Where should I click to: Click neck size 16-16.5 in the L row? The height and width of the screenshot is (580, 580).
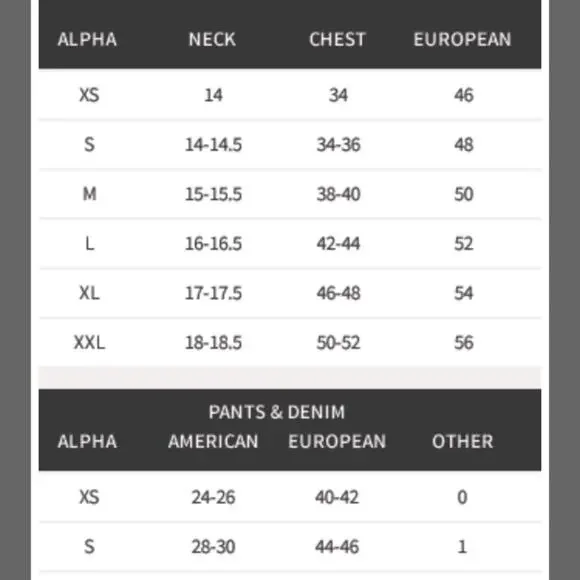213,244
